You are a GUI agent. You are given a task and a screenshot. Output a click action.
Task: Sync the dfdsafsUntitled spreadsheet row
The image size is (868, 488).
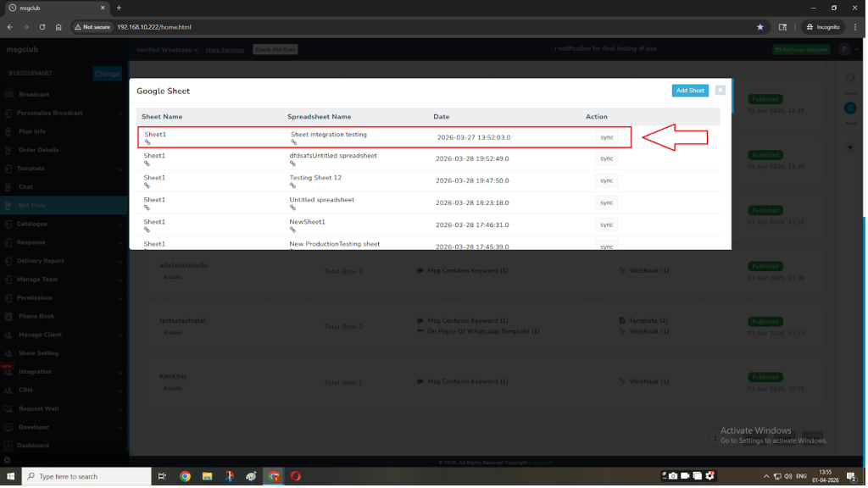tap(606, 158)
